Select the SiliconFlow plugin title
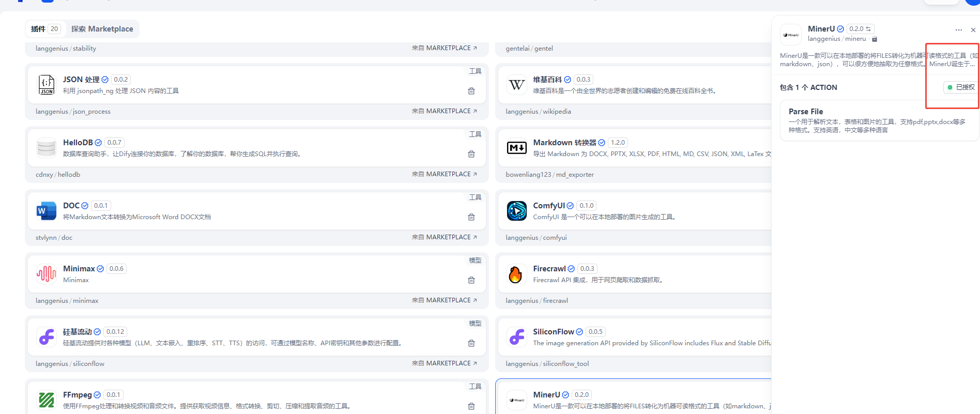 coord(554,332)
